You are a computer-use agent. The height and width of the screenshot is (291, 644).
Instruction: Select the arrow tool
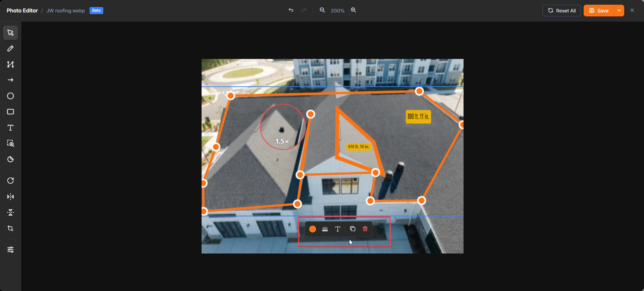(x=10, y=80)
